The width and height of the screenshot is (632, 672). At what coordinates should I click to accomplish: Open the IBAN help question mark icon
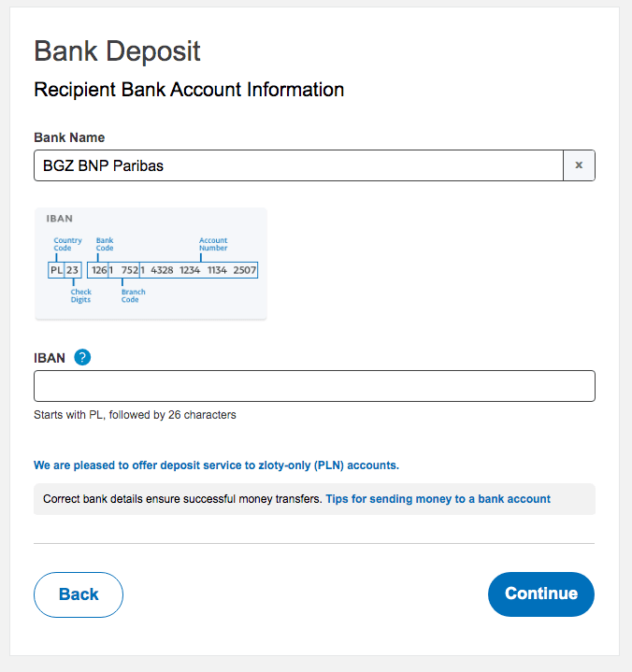pos(82,357)
